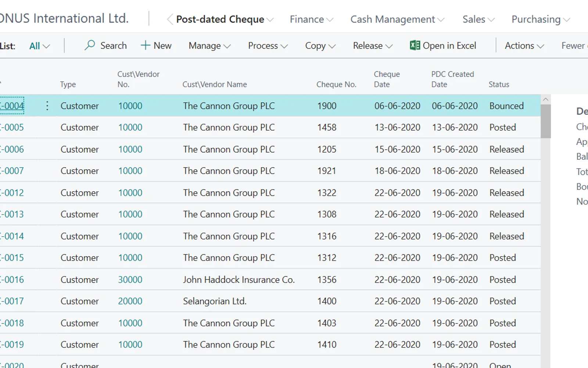
Task: Sort by Cust\Vendor Name column header
Action: coord(215,84)
